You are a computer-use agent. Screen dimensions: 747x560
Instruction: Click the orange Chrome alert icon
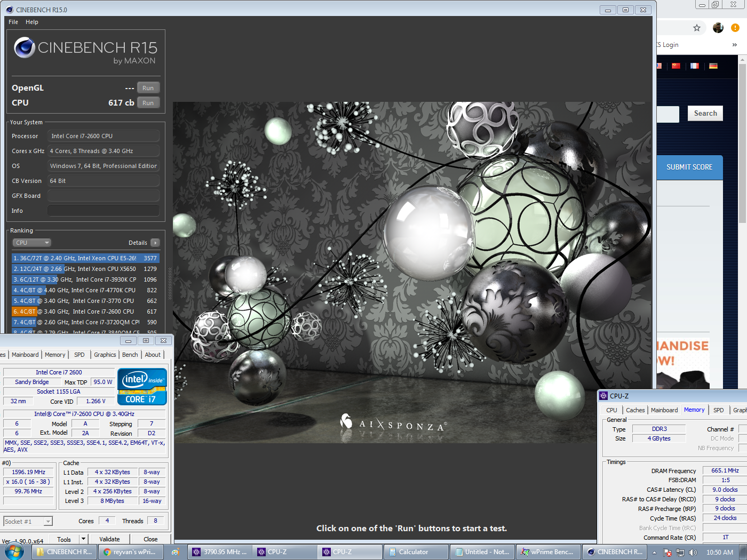[735, 28]
